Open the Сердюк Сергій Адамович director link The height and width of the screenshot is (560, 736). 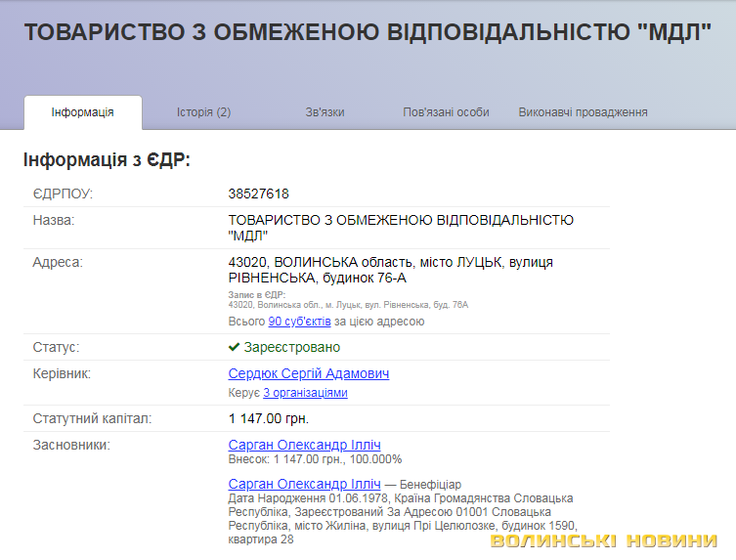tap(309, 373)
